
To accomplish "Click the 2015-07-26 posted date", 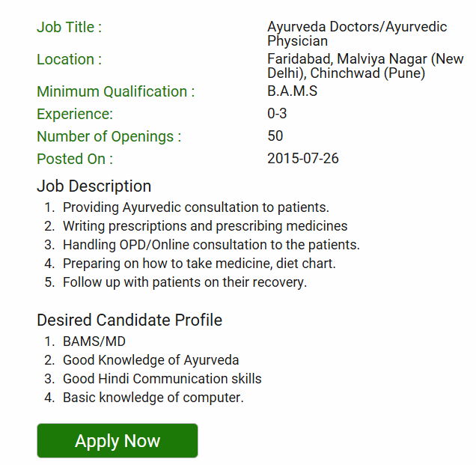I will tap(302, 159).
